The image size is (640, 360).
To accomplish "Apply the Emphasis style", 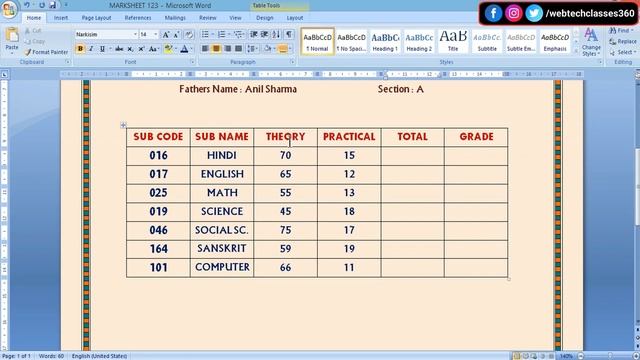I will (x=555, y=41).
